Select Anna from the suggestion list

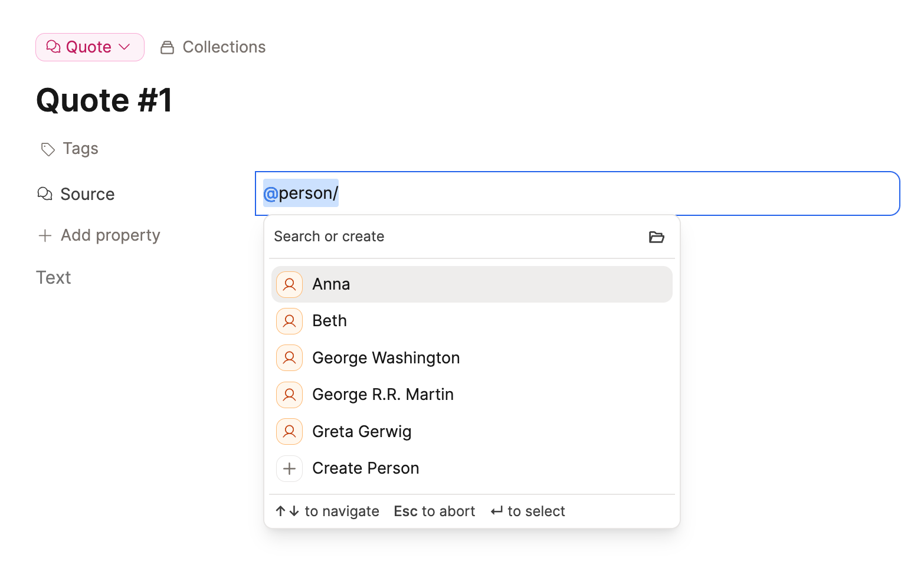point(331,284)
